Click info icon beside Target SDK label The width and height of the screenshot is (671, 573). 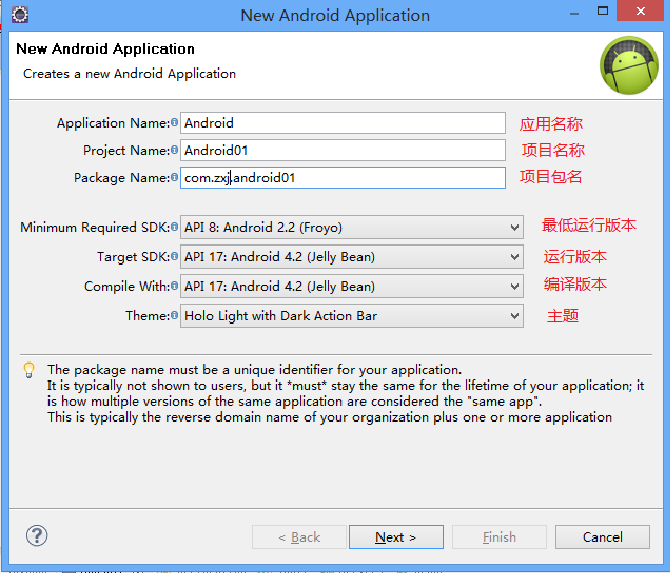tap(174, 257)
